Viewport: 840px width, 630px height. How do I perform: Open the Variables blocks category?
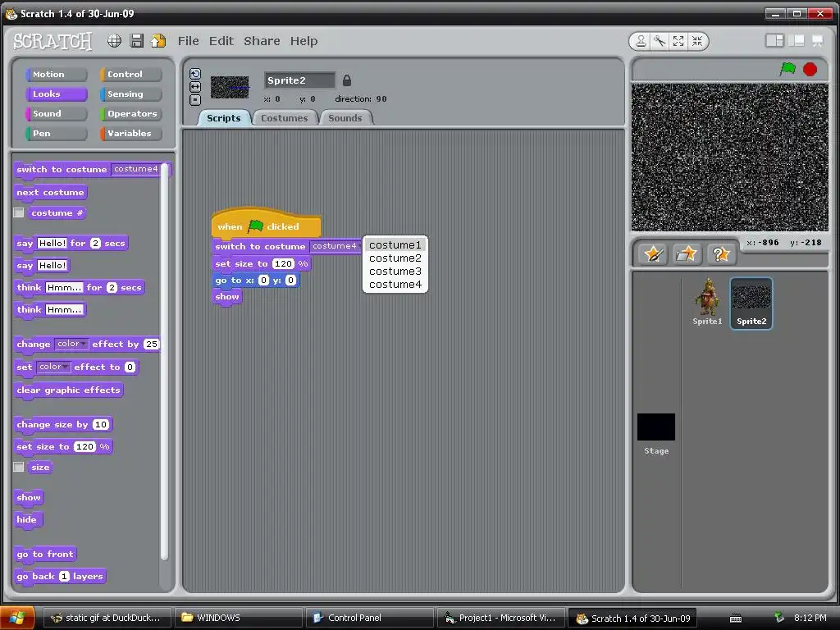point(130,134)
